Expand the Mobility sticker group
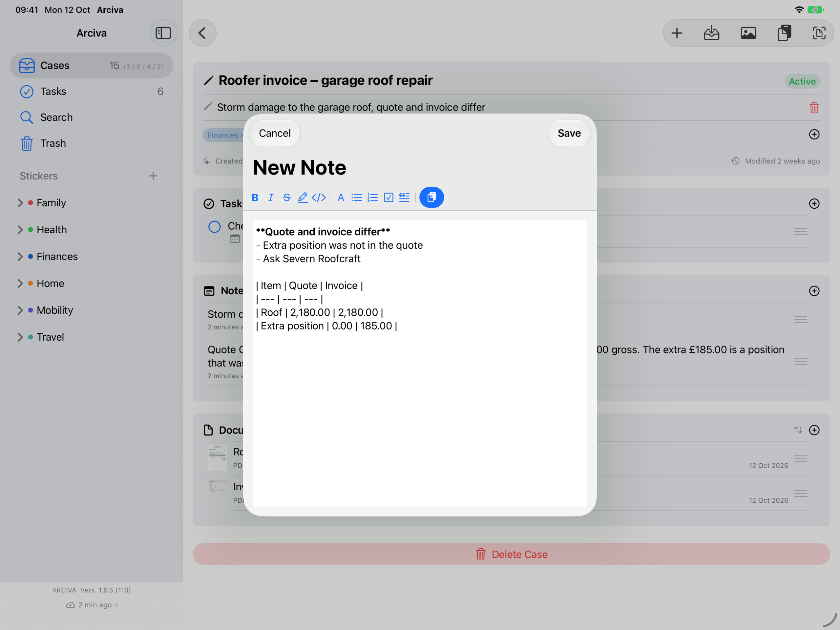This screenshot has height=630, width=840. 20,310
